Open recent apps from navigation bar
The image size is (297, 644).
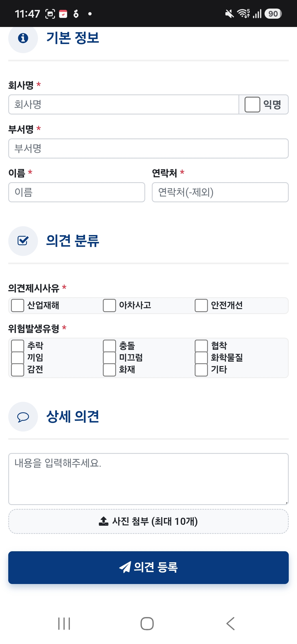tap(64, 623)
